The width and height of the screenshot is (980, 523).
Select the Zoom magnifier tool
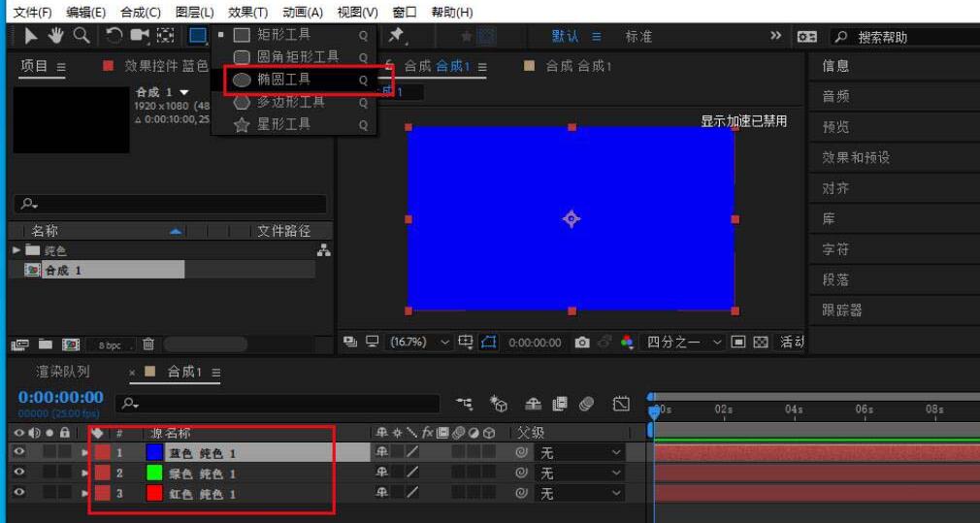tap(82, 36)
